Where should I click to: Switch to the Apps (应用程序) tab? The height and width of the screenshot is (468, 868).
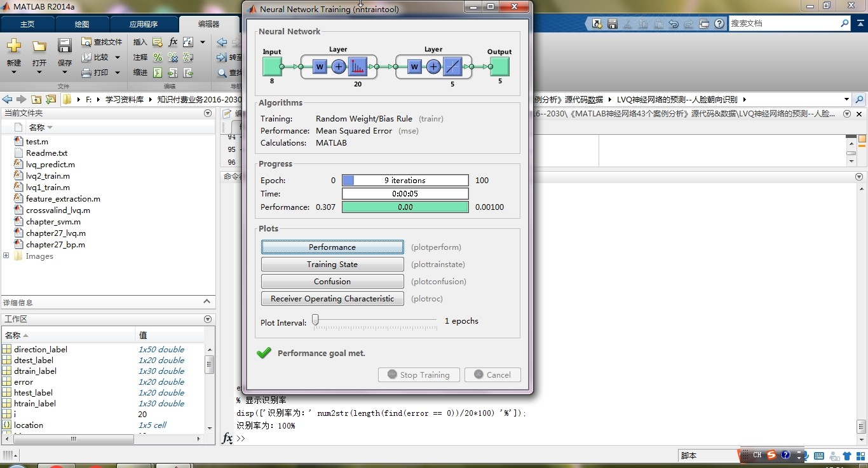(144, 24)
